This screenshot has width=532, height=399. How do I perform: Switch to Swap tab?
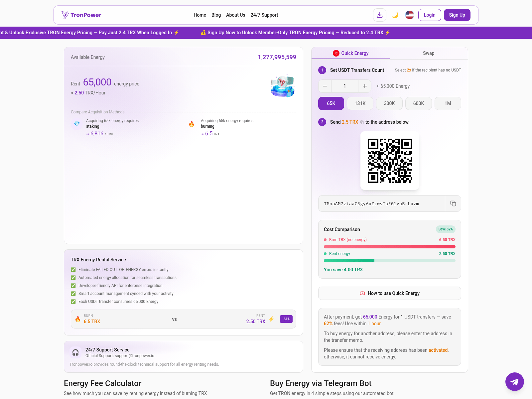(429, 53)
